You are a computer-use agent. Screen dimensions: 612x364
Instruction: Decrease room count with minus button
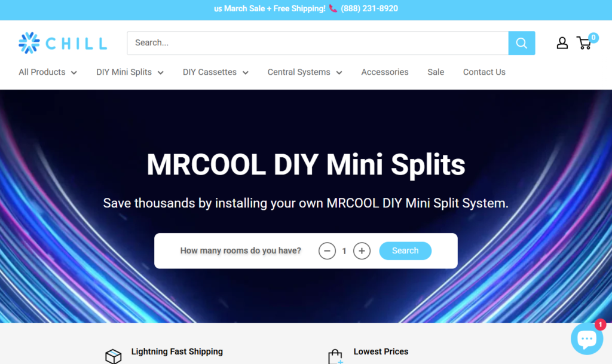pyautogui.click(x=327, y=251)
